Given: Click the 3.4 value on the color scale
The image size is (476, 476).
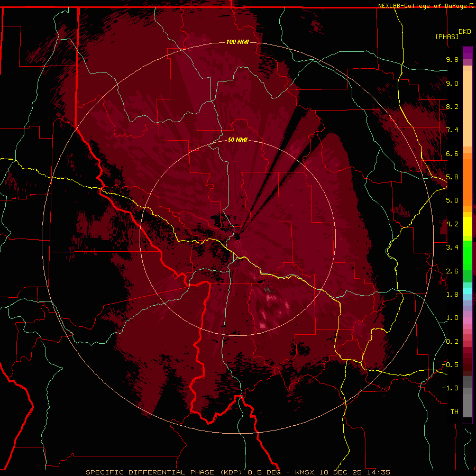Looking at the screenshot, I should pyautogui.click(x=452, y=248).
